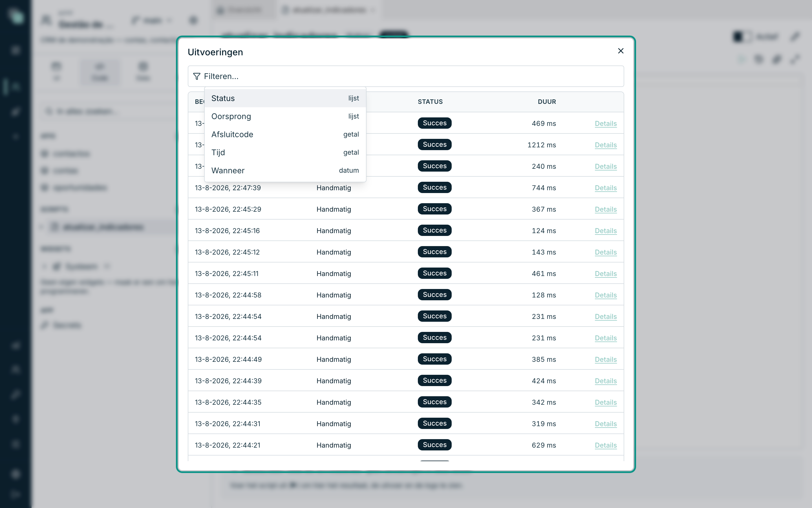The image size is (812, 508).
Task: Show Details of the 22:44:21 run
Action: pos(606,446)
